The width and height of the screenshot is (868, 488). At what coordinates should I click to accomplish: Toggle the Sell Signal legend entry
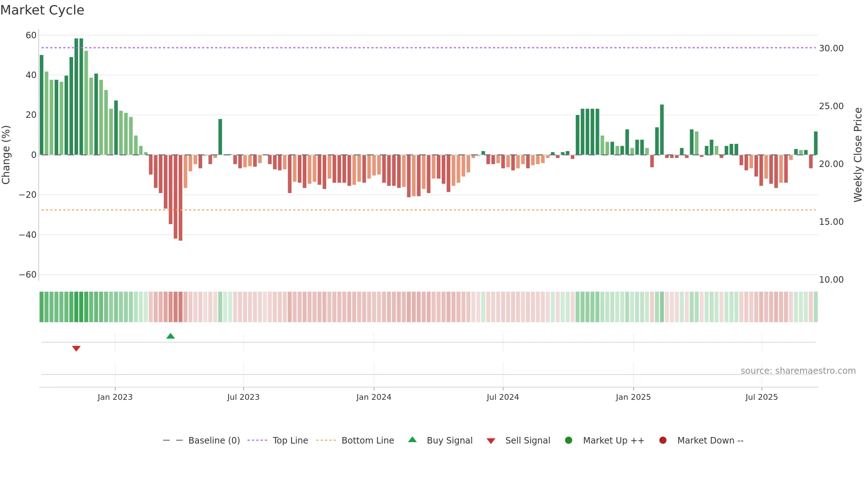(518, 440)
